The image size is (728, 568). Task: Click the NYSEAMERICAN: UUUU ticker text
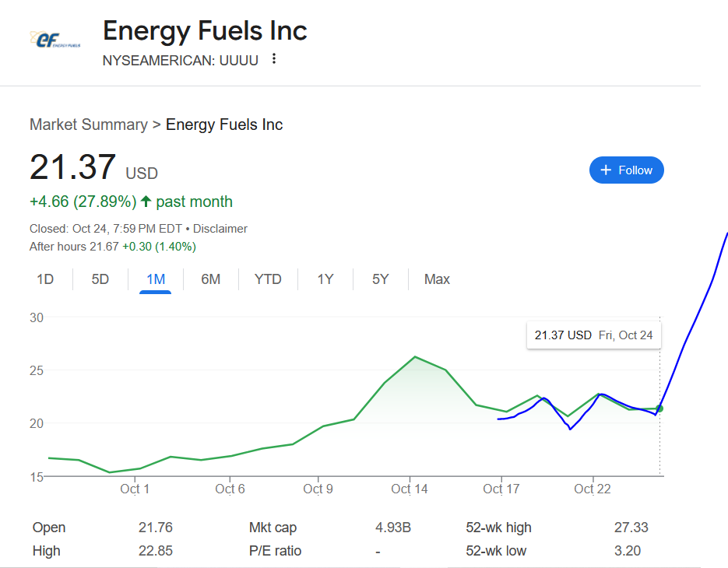coord(180,61)
